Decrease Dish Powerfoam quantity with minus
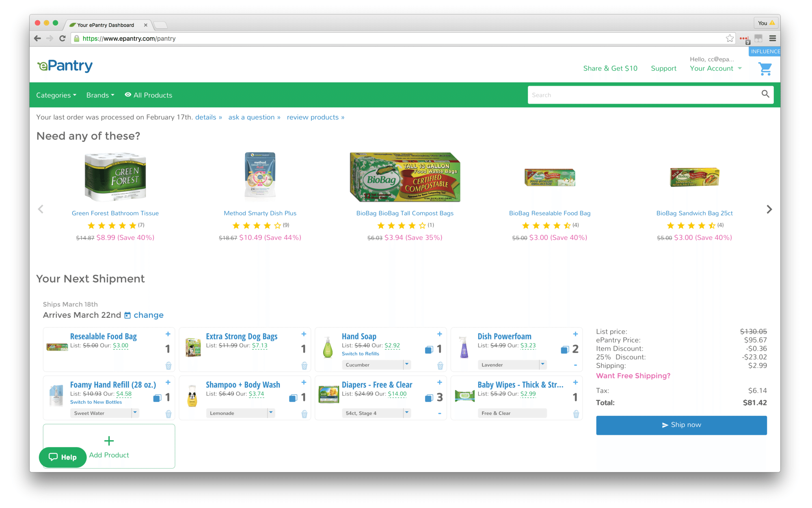The height and width of the screenshot is (508, 812). 575,365
